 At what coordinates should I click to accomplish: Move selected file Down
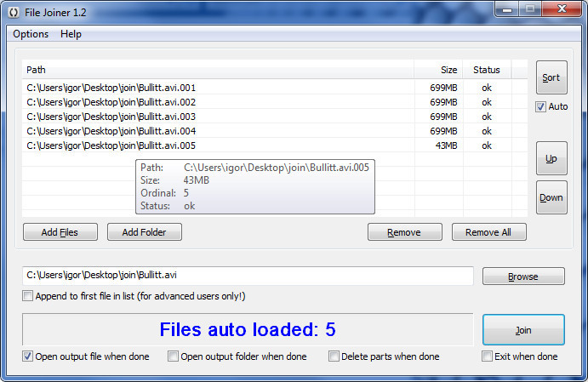(551, 197)
